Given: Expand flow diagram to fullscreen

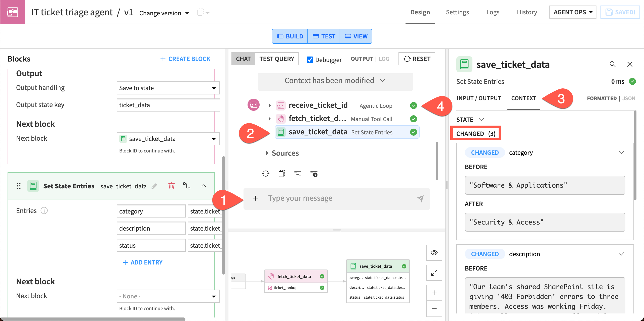Looking at the screenshot, I should click(x=434, y=273).
